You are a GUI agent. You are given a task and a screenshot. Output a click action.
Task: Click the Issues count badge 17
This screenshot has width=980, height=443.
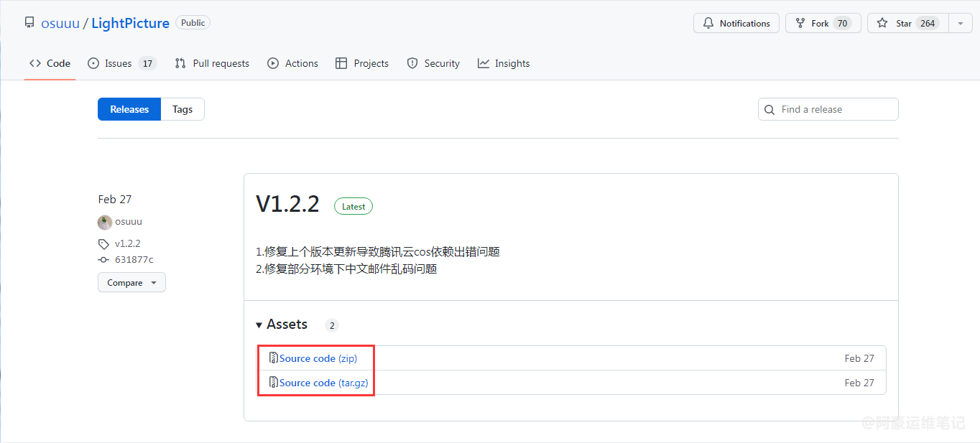[147, 63]
